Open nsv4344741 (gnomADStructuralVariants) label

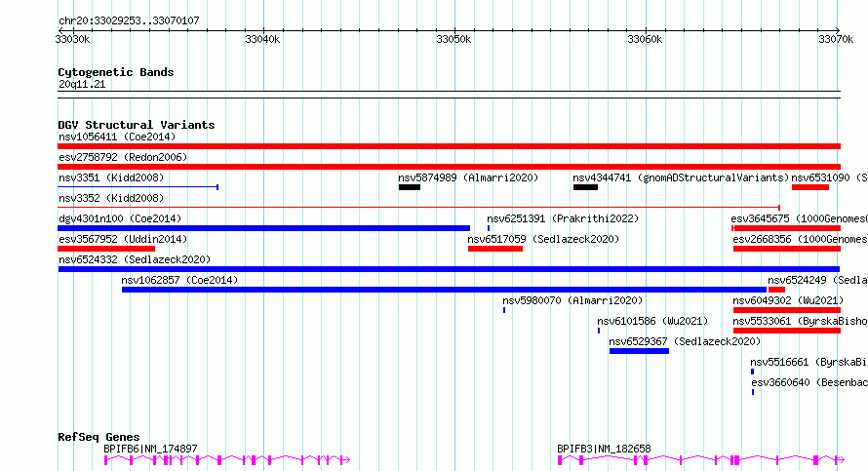[x=681, y=177]
